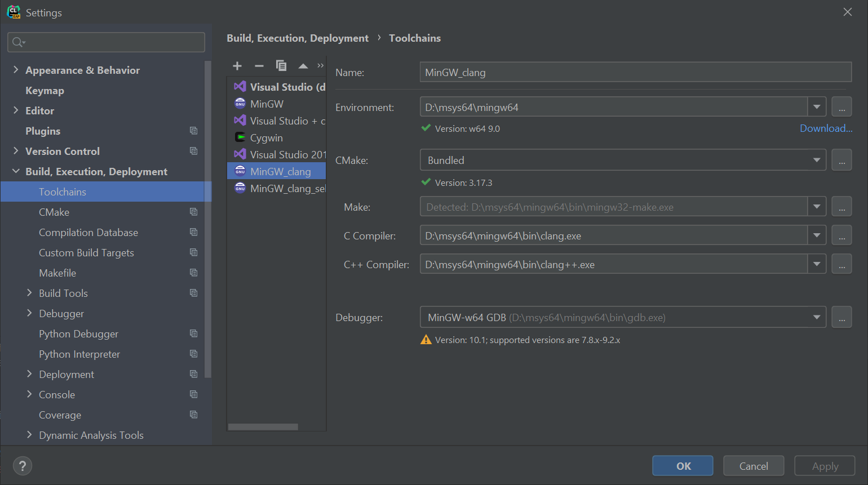Move the toolchain up with the arrow icon
The image size is (868, 485).
303,65
